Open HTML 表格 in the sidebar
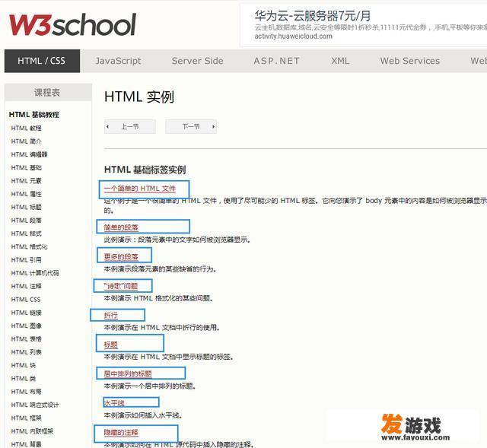Viewport: 487px width, 448px height. pyautogui.click(x=27, y=339)
